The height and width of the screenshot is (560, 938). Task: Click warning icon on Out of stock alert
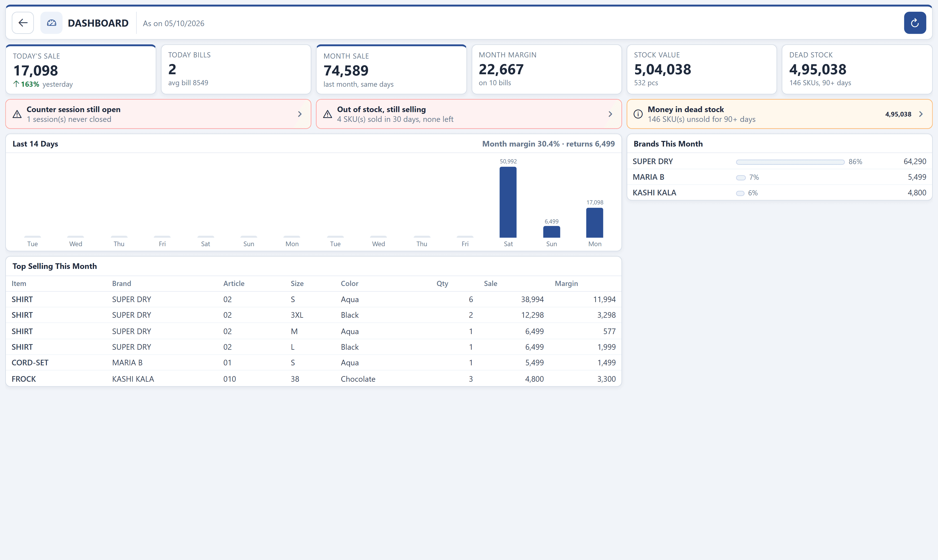pos(328,114)
